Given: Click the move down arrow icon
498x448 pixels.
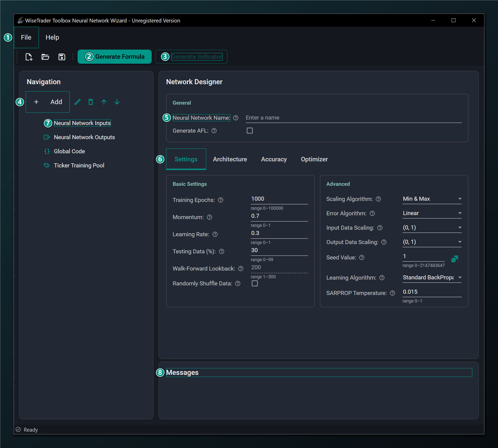Looking at the screenshot, I should pos(117,102).
